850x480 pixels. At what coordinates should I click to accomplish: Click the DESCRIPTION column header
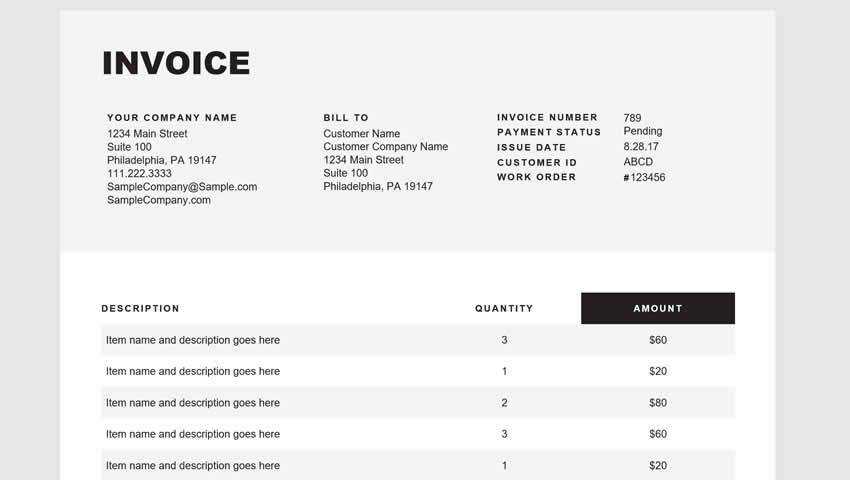[x=141, y=308]
